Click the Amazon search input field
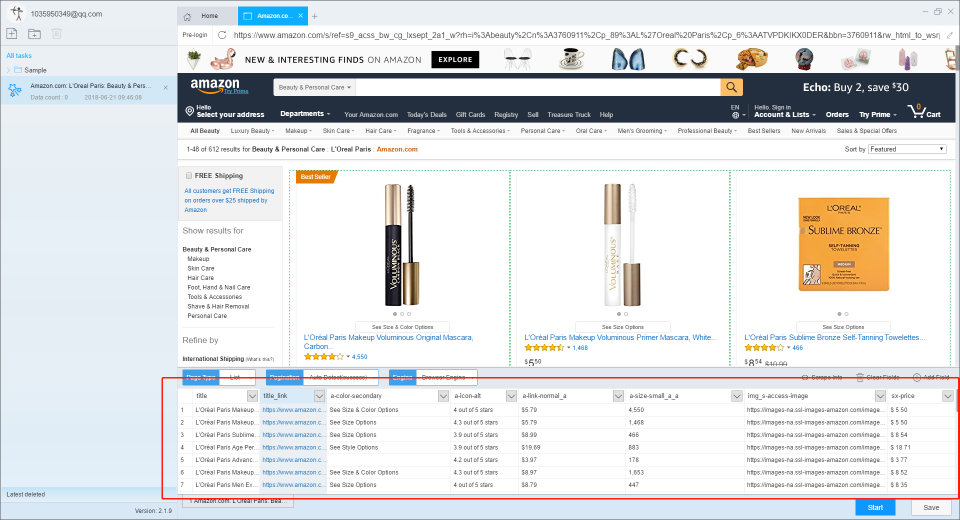960x520 pixels. pyautogui.click(x=538, y=87)
